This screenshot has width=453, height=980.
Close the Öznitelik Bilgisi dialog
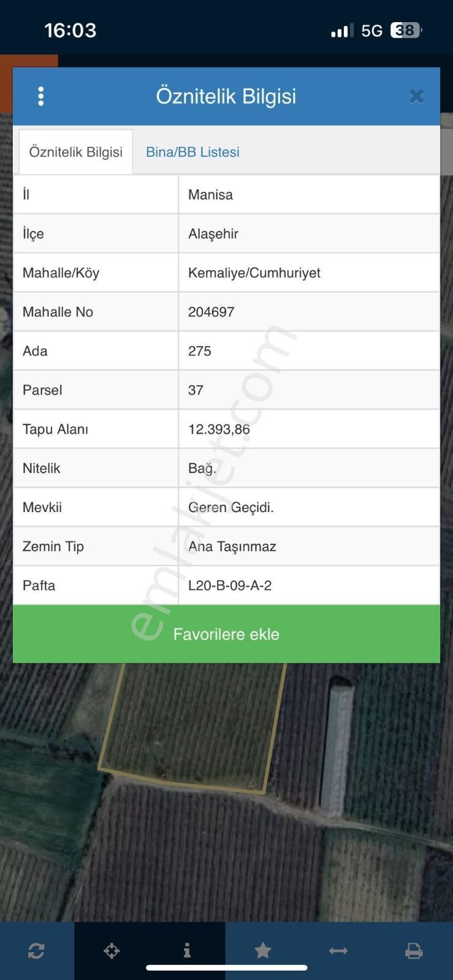(x=416, y=96)
